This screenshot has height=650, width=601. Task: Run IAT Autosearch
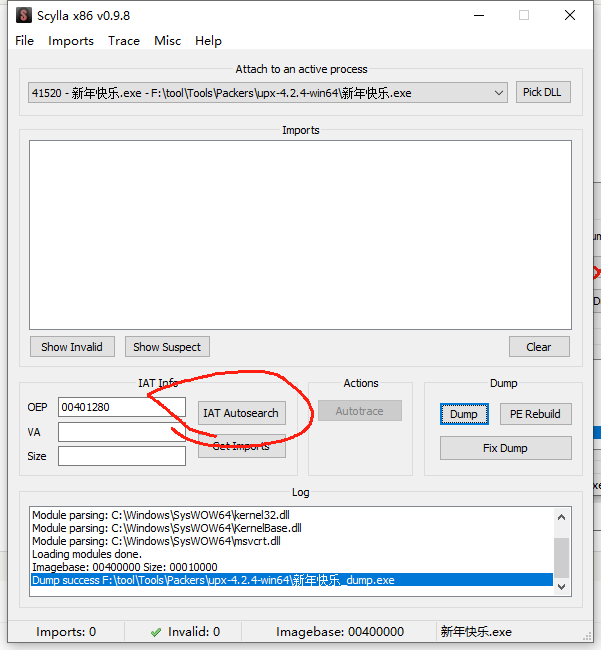(242, 413)
